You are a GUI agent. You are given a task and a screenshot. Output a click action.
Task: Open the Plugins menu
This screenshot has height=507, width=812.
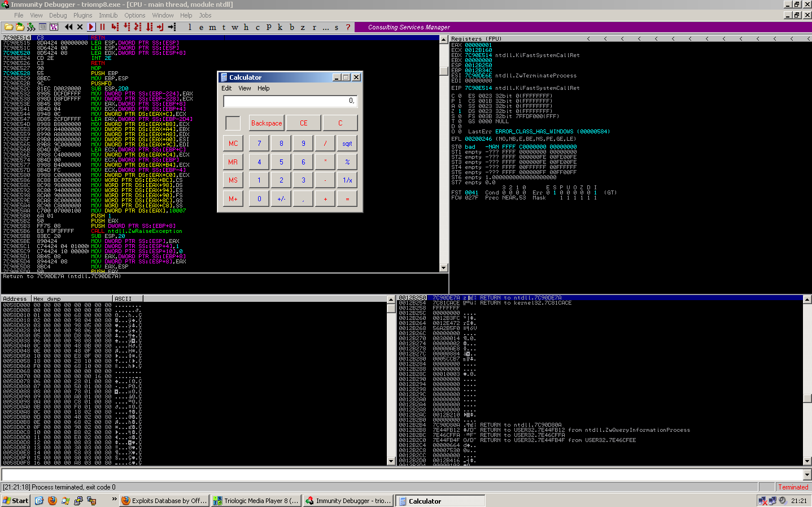pos(83,15)
